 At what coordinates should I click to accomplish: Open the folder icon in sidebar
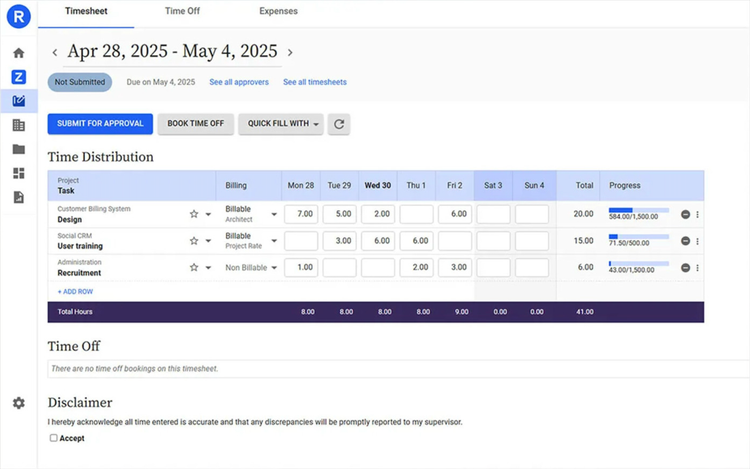(x=18, y=149)
